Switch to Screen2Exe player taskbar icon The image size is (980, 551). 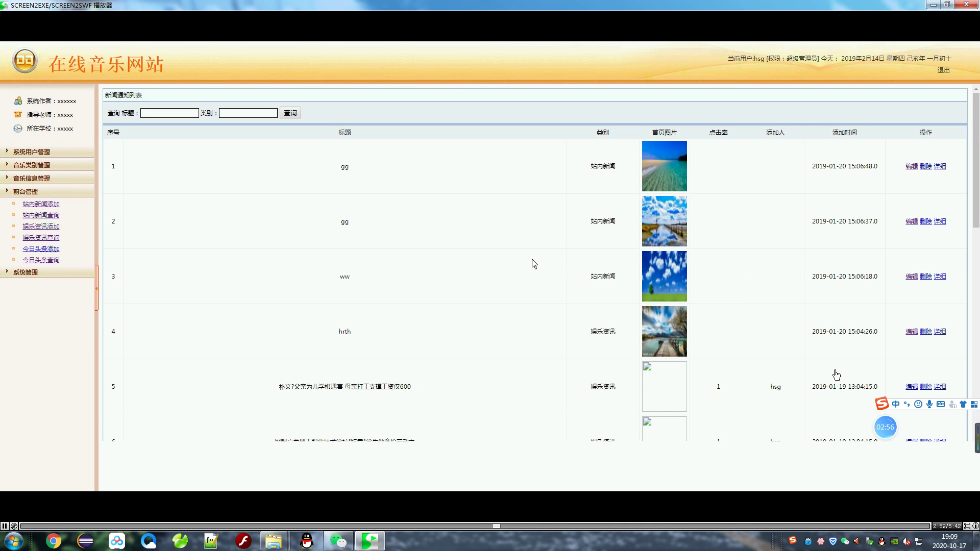[x=370, y=541]
